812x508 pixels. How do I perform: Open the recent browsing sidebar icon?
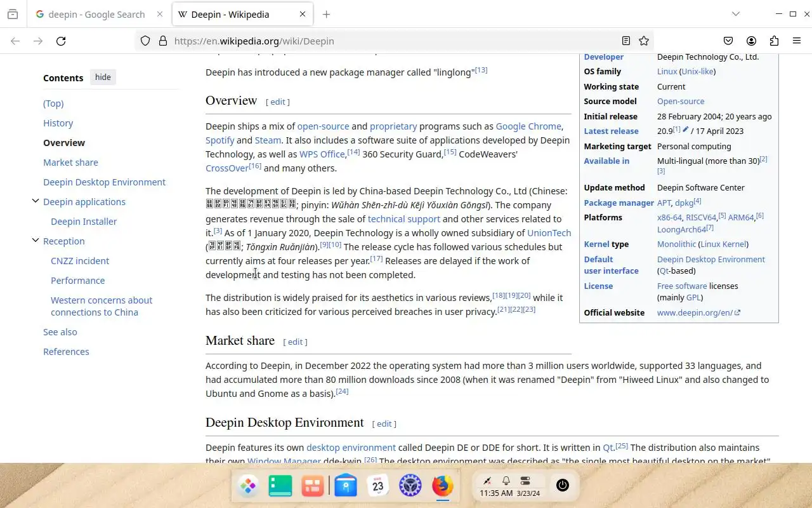(13, 14)
